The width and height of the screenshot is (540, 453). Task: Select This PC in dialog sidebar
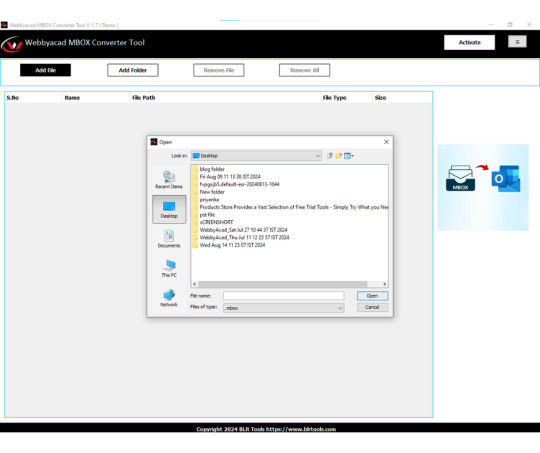click(x=169, y=268)
